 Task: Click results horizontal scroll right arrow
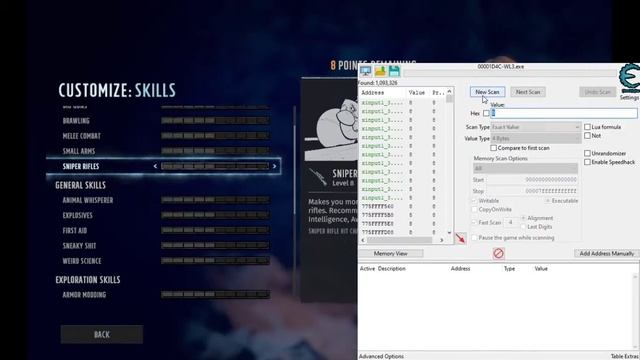(441, 240)
